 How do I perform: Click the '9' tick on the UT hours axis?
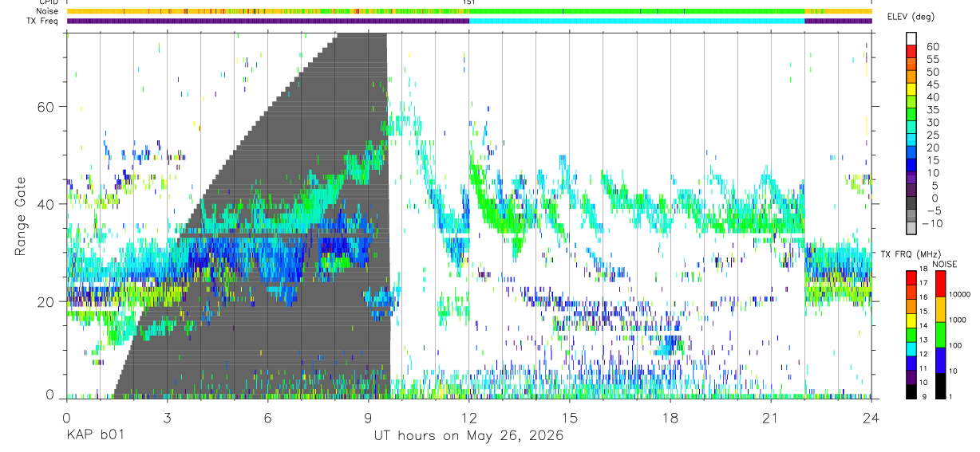point(368,418)
